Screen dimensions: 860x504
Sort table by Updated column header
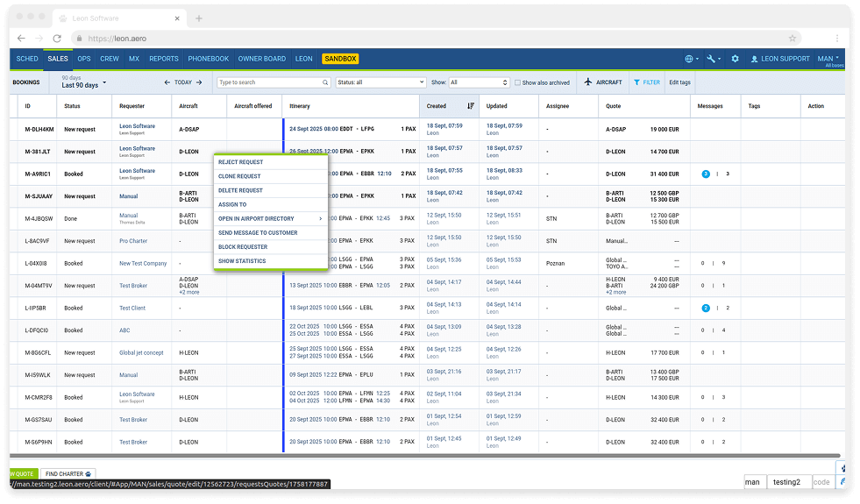point(496,106)
